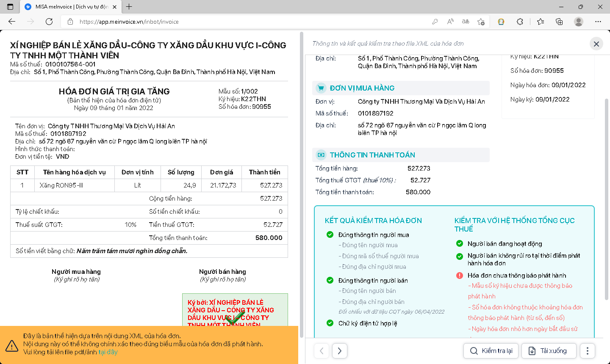Click green check beside Đúng thông tin người mua
Screen dimensions: 610x364
pyautogui.click(x=330, y=234)
